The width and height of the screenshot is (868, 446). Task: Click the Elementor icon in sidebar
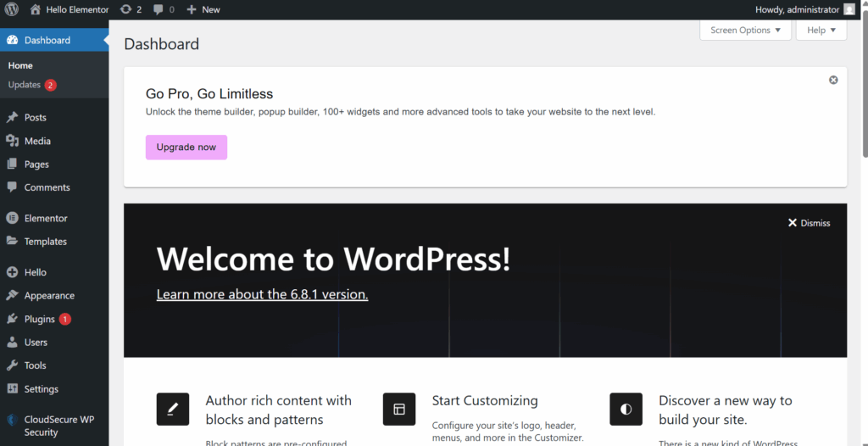pyautogui.click(x=12, y=218)
